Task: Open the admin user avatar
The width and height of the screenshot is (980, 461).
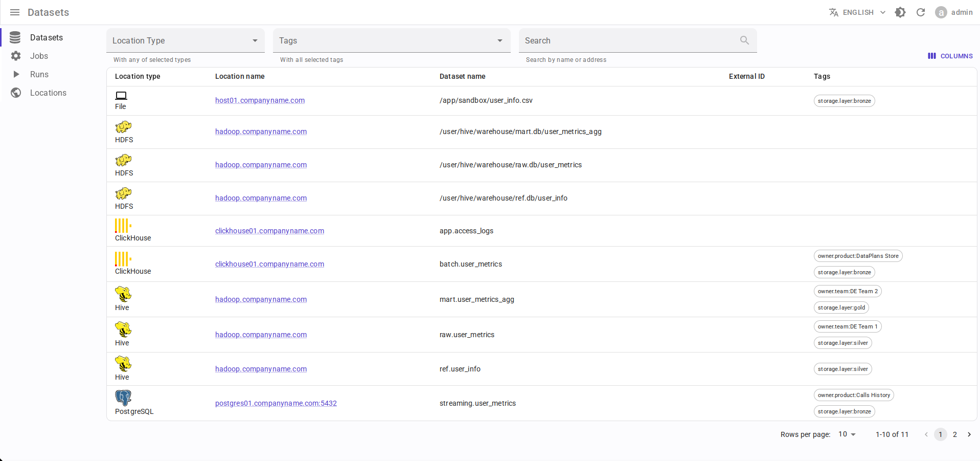Action: 941,12
